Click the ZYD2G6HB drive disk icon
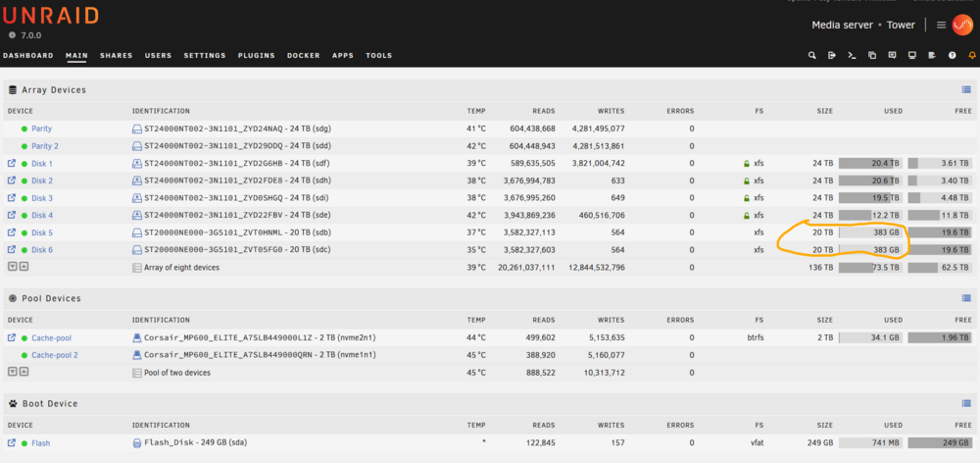 click(x=137, y=163)
